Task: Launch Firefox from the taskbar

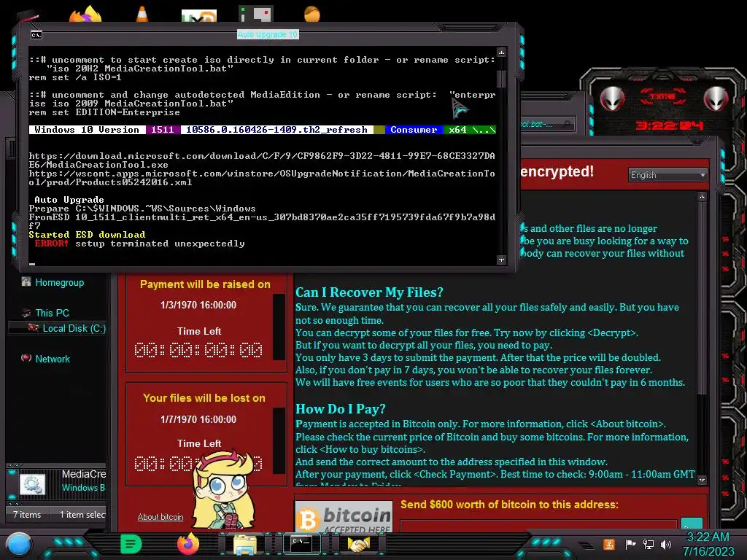Action: pos(187,544)
